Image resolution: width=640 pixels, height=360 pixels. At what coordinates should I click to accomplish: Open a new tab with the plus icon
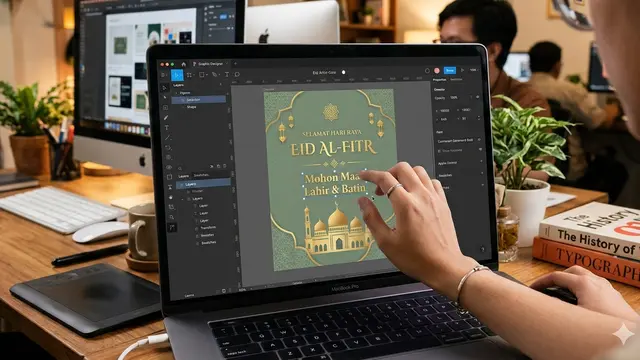click(235, 64)
